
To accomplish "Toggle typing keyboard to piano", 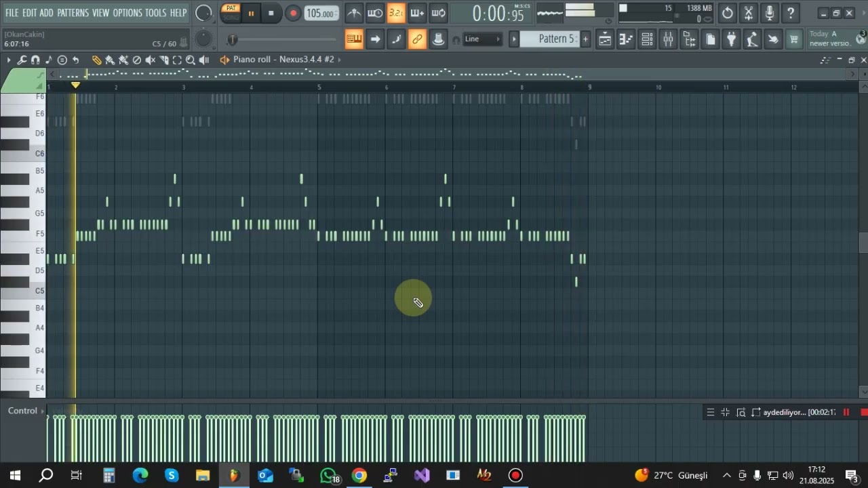I will coord(354,39).
